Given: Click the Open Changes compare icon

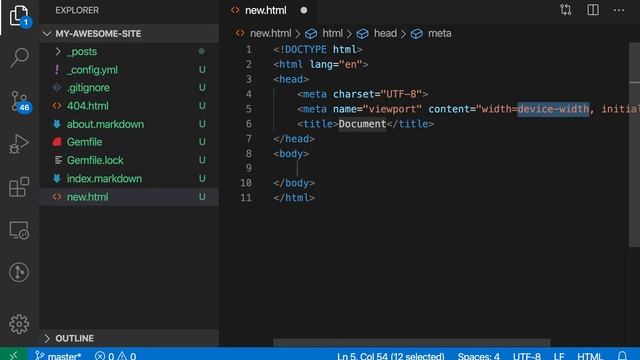Looking at the screenshot, I should click(x=566, y=10).
